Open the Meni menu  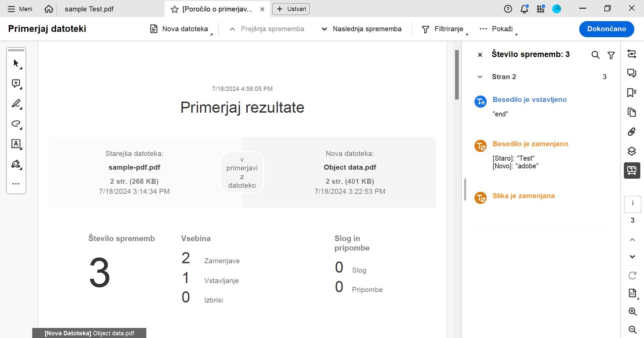coord(19,9)
